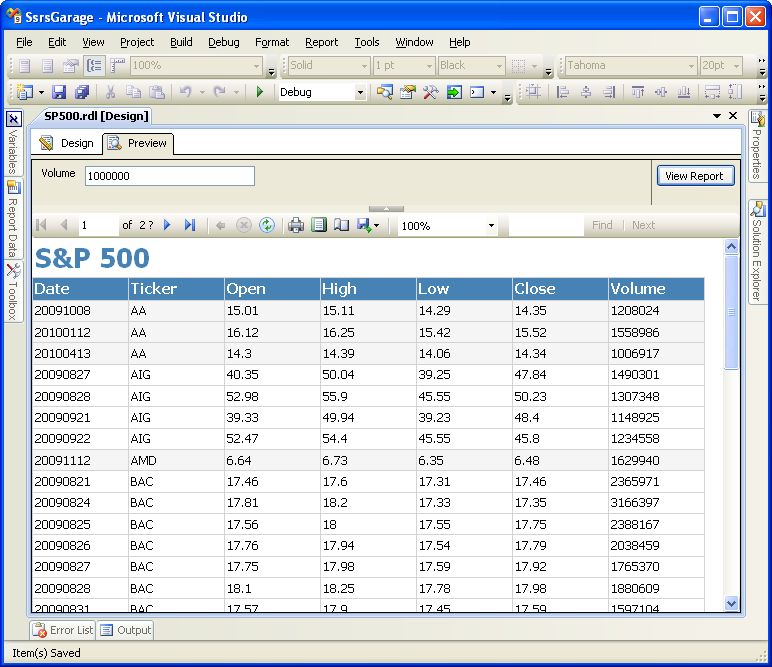This screenshot has height=667, width=772.
Task: Go to the next report page
Action: click(x=167, y=225)
